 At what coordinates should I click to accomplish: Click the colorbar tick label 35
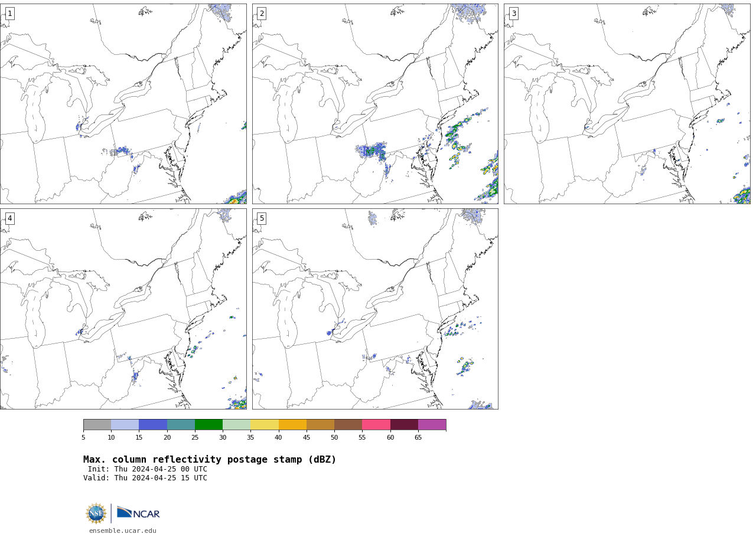[x=250, y=437]
